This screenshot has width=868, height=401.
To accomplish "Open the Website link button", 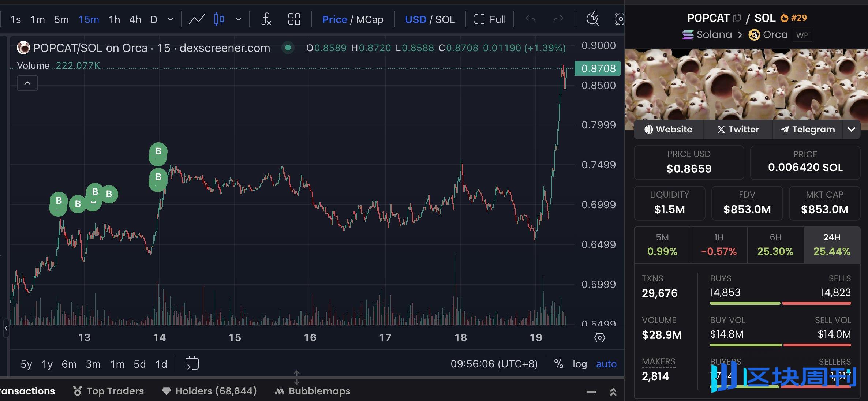I will coord(668,130).
